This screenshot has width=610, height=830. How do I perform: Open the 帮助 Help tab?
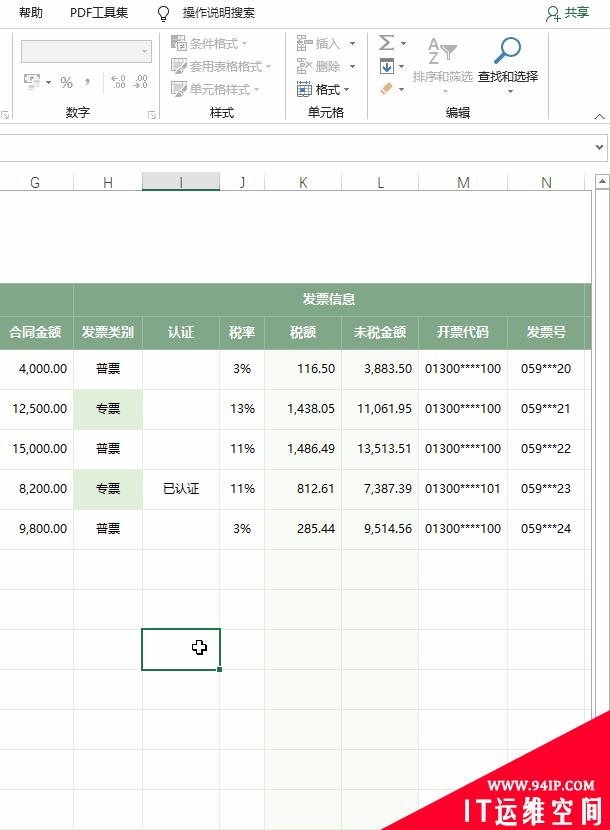(31, 13)
